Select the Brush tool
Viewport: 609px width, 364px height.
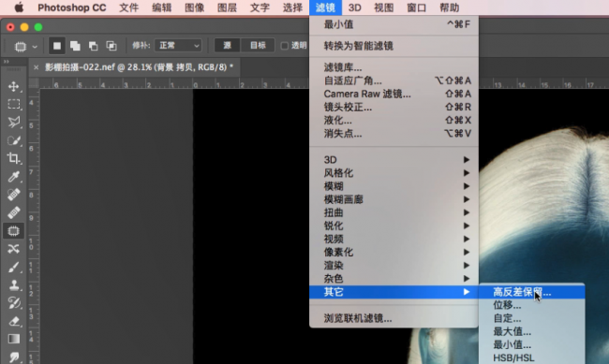click(x=14, y=267)
